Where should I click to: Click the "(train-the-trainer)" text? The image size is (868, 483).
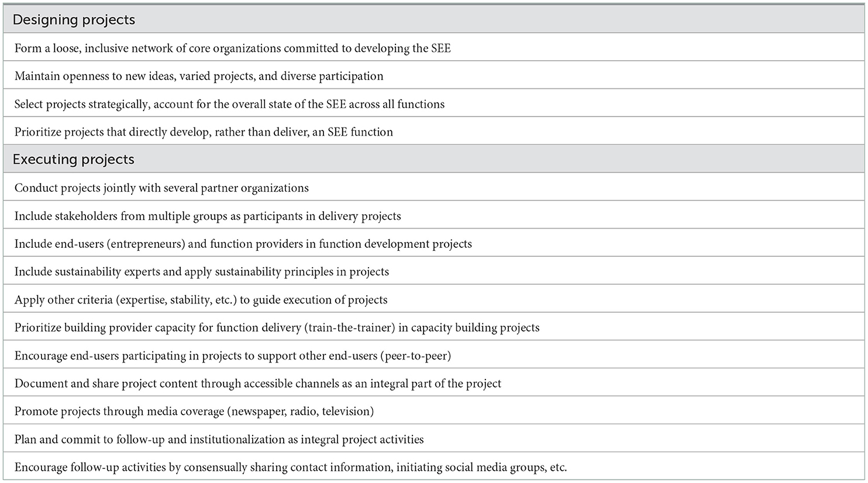(x=350, y=328)
